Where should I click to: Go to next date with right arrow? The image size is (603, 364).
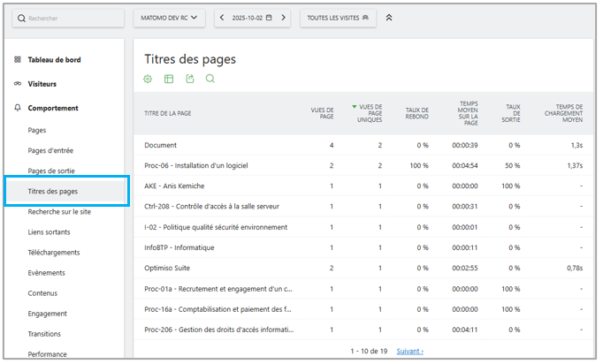283,17
